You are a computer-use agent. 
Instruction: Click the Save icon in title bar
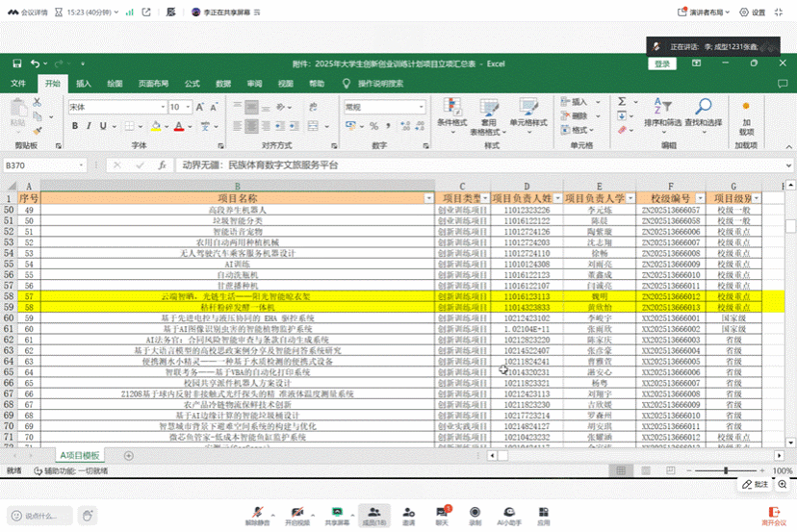[x=16, y=63]
